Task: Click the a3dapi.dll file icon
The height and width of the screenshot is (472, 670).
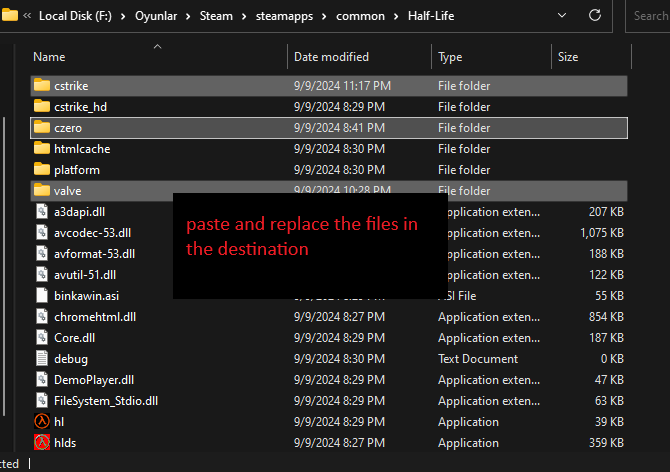Action: tap(42, 212)
